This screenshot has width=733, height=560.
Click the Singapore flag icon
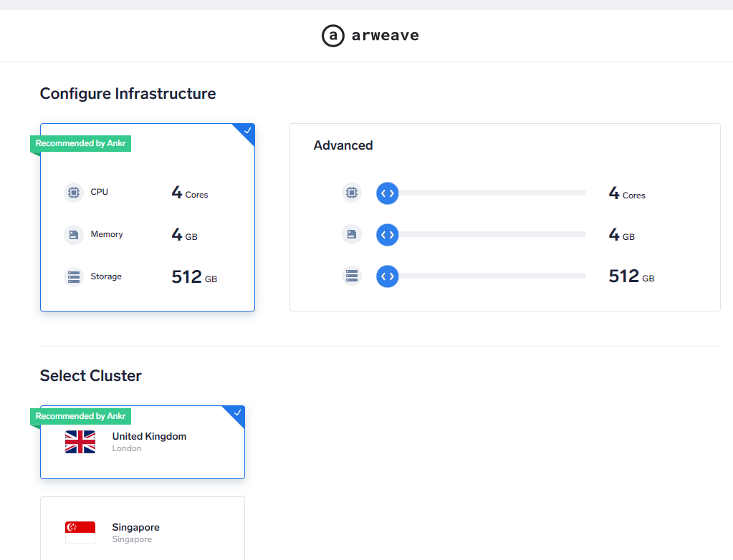[x=80, y=533]
